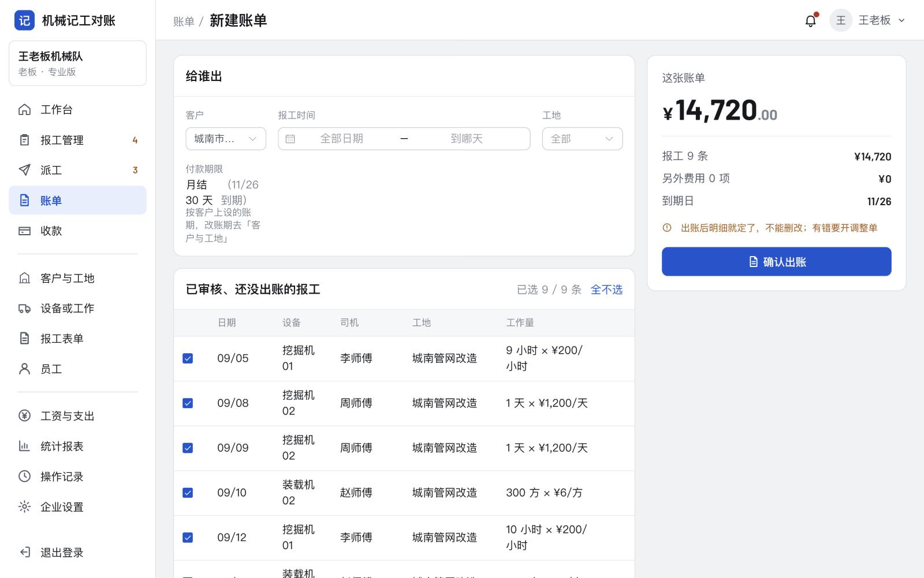
Task: Click the 11/26 due date value
Action: pyautogui.click(x=879, y=201)
